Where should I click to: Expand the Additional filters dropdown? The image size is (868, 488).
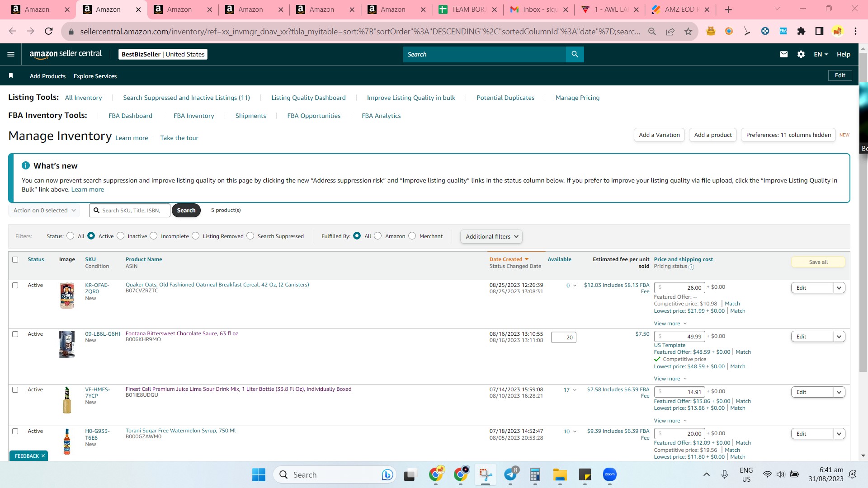pos(491,236)
